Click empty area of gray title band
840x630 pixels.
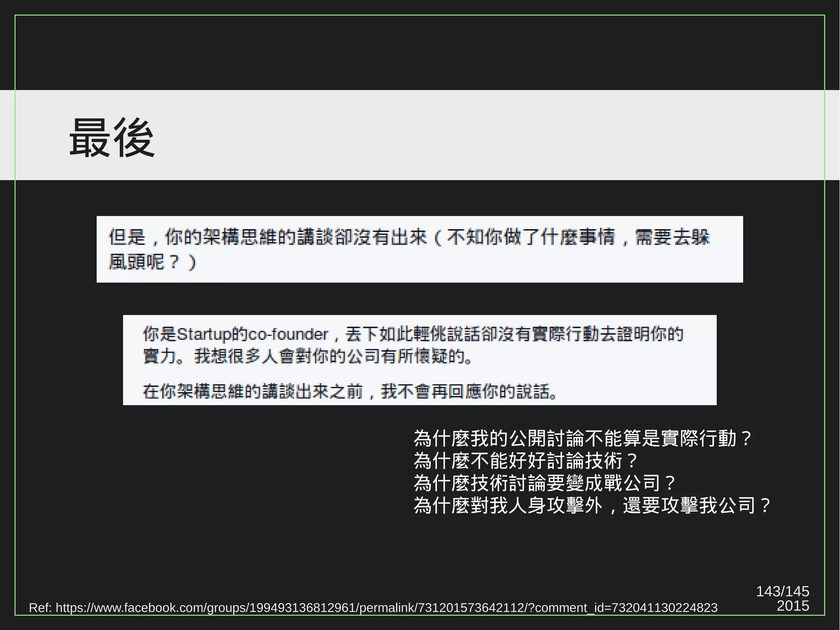pos(492,135)
